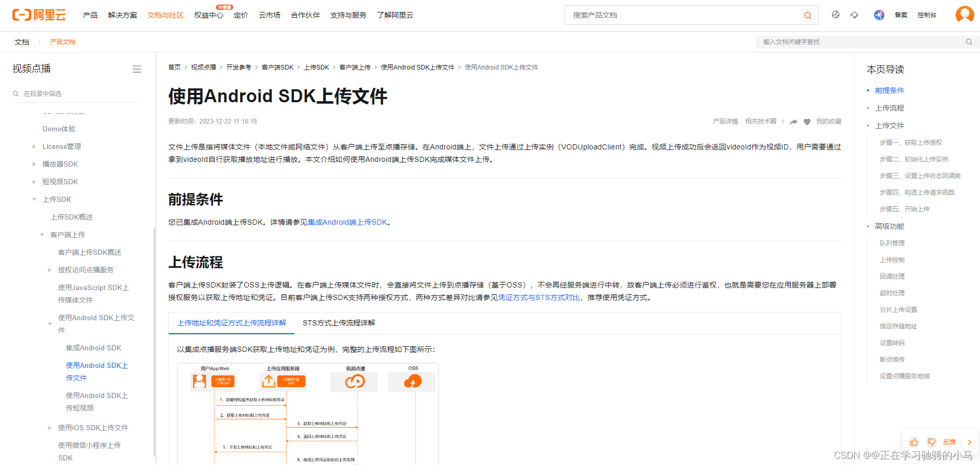Image resolution: width=980 pixels, height=465 pixels.
Task: Click 我的收藏 link
Action: [x=829, y=121]
